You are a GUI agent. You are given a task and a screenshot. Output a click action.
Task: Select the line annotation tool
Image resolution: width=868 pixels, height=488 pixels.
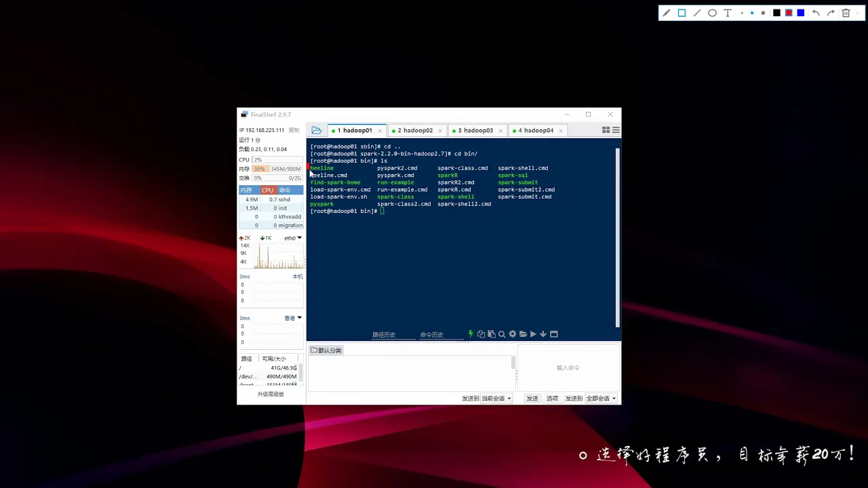pyautogui.click(x=696, y=13)
